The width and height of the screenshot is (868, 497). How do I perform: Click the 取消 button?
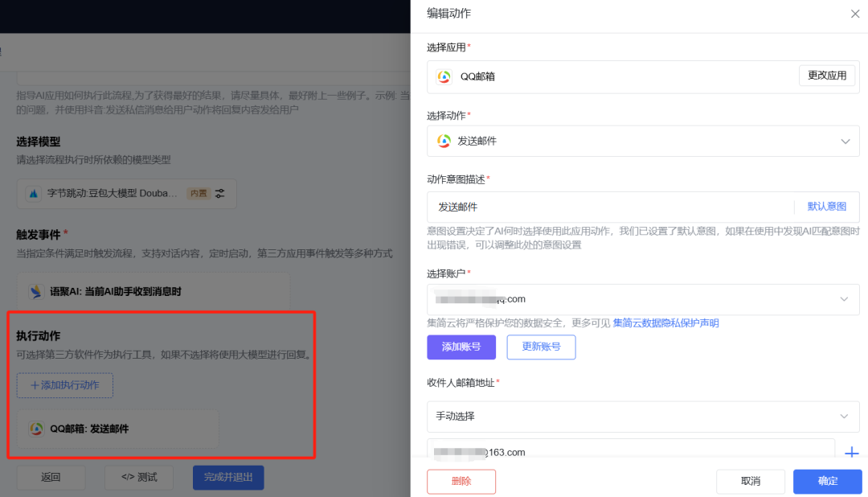click(751, 481)
